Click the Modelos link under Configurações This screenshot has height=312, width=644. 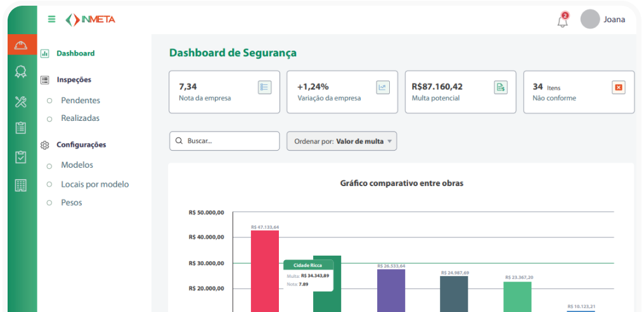pyautogui.click(x=77, y=165)
